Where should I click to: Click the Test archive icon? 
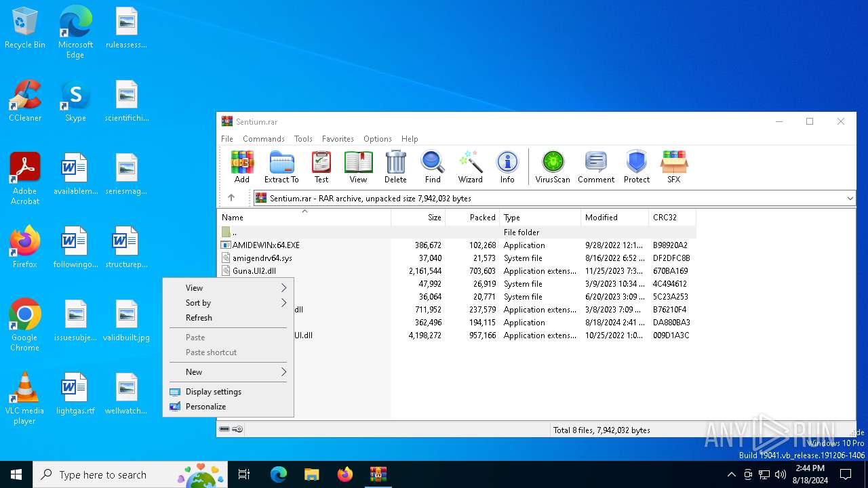(321, 167)
